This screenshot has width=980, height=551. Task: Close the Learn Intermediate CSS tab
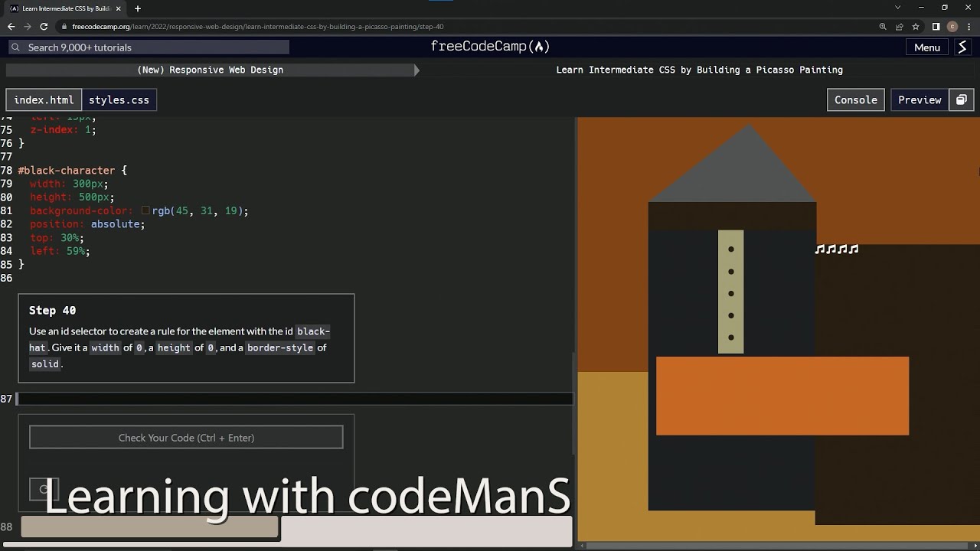[118, 8]
